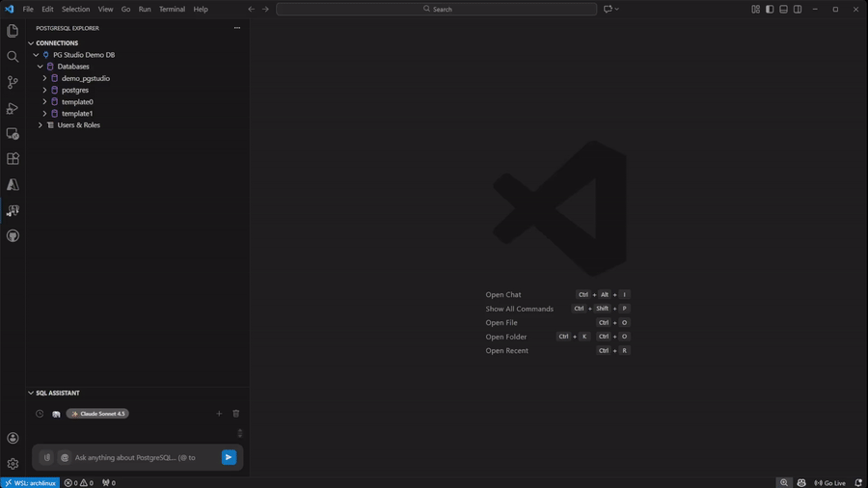Open the Explorer view in activity bar
This screenshot has height=488, width=868.
13,31
